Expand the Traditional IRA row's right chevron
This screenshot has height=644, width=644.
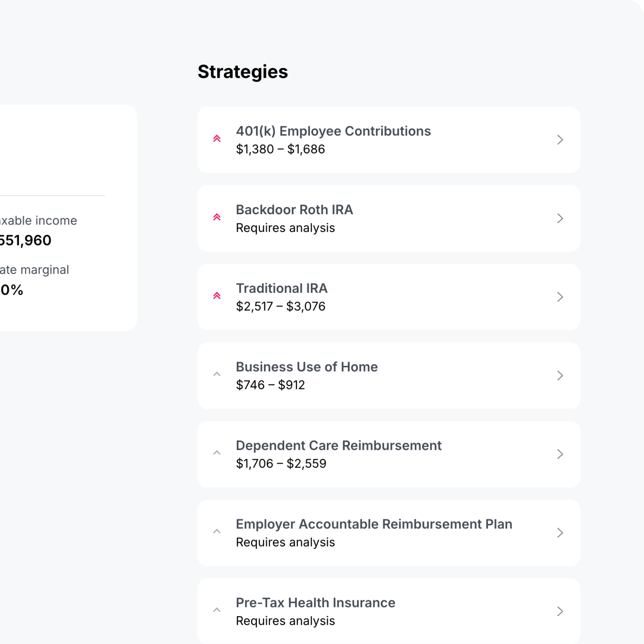pyautogui.click(x=560, y=297)
